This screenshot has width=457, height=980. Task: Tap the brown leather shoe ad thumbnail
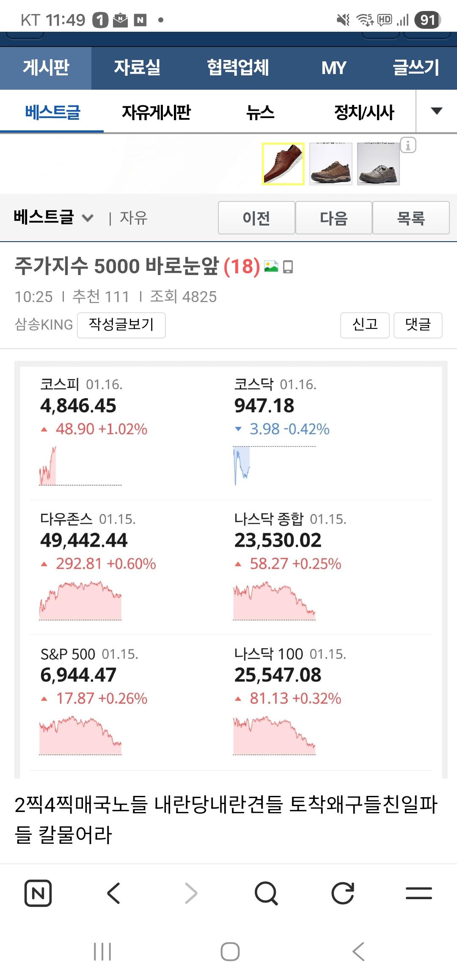283,164
